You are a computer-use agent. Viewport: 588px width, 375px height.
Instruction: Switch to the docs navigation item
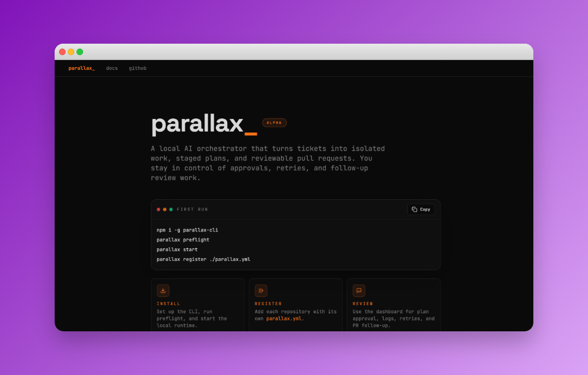(111, 68)
